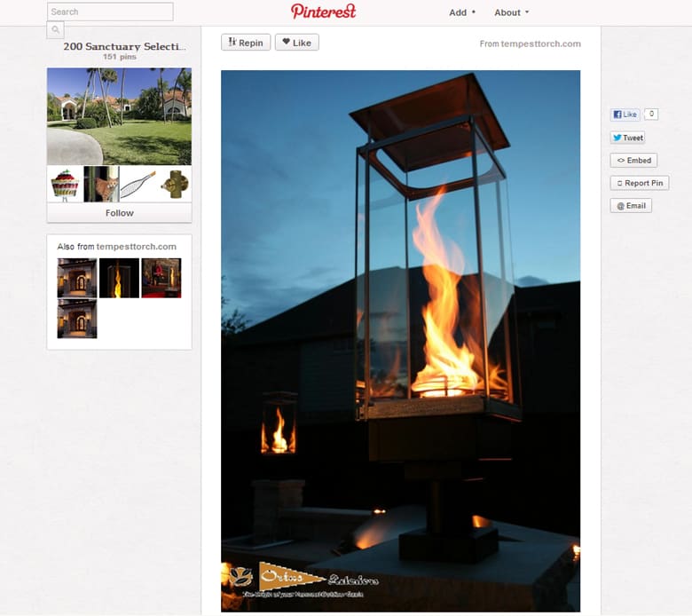Click the search magnifier icon

(x=56, y=29)
